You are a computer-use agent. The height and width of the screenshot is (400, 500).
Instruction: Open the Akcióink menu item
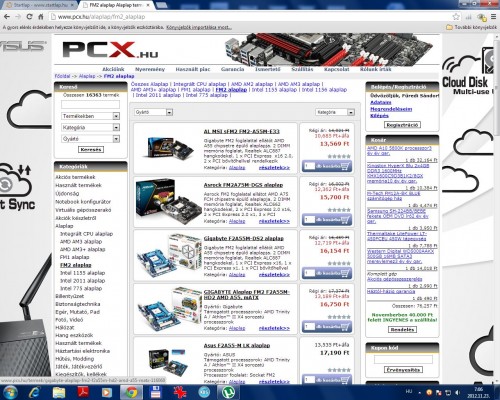point(113,69)
